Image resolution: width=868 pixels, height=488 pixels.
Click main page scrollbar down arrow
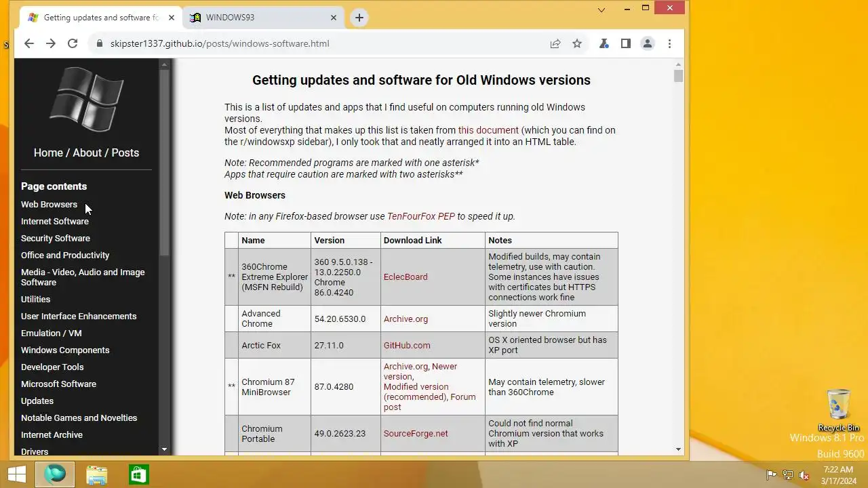(679, 449)
